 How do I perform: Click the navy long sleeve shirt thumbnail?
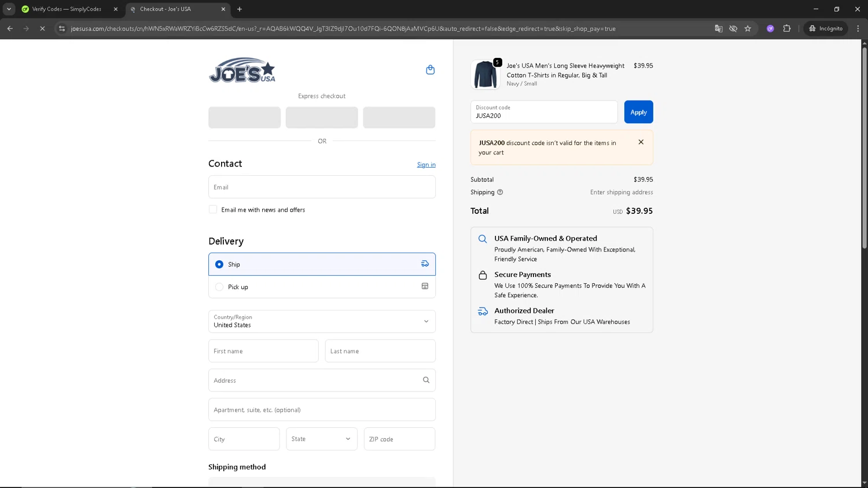[x=485, y=75]
